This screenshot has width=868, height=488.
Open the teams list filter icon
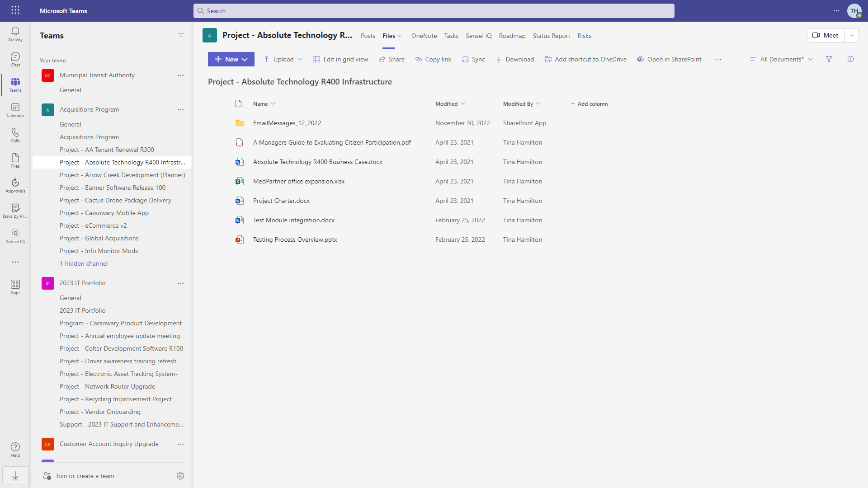coord(181,35)
